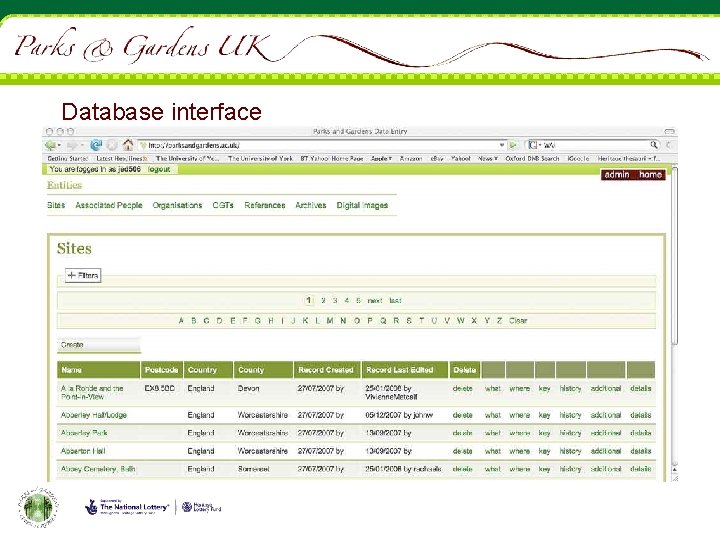Open the Abberley Hall/Lodge site record
Image resolution: width=720 pixels, height=540 pixels.
[x=94, y=415]
